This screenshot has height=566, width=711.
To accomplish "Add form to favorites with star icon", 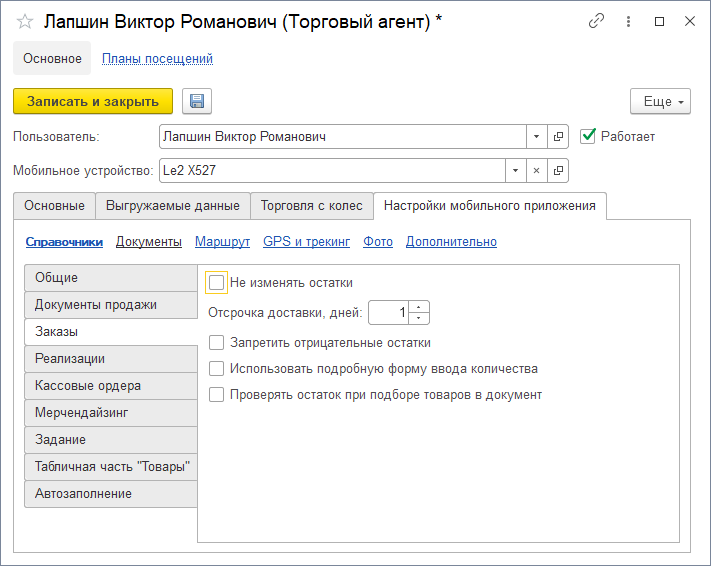I will click(25, 21).
